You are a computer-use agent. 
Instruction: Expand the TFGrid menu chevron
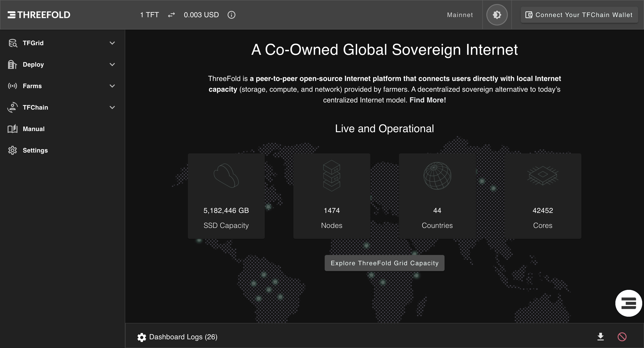pyautogui.click(x=112, y=43)
